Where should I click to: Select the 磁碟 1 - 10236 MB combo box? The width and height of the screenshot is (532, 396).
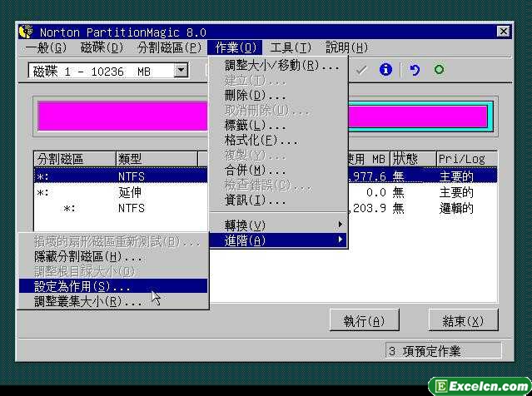tap(108, 71)
